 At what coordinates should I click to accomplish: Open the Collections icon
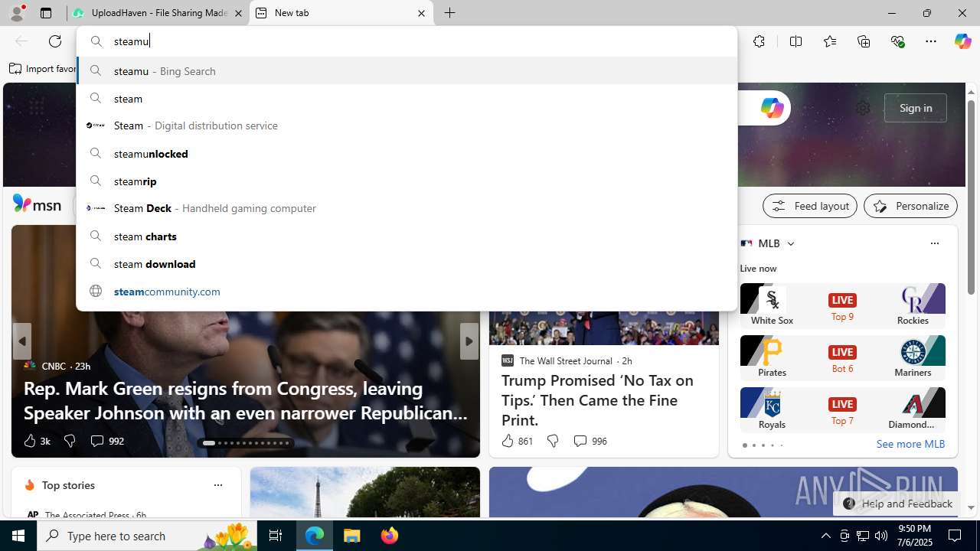[864, 41]
